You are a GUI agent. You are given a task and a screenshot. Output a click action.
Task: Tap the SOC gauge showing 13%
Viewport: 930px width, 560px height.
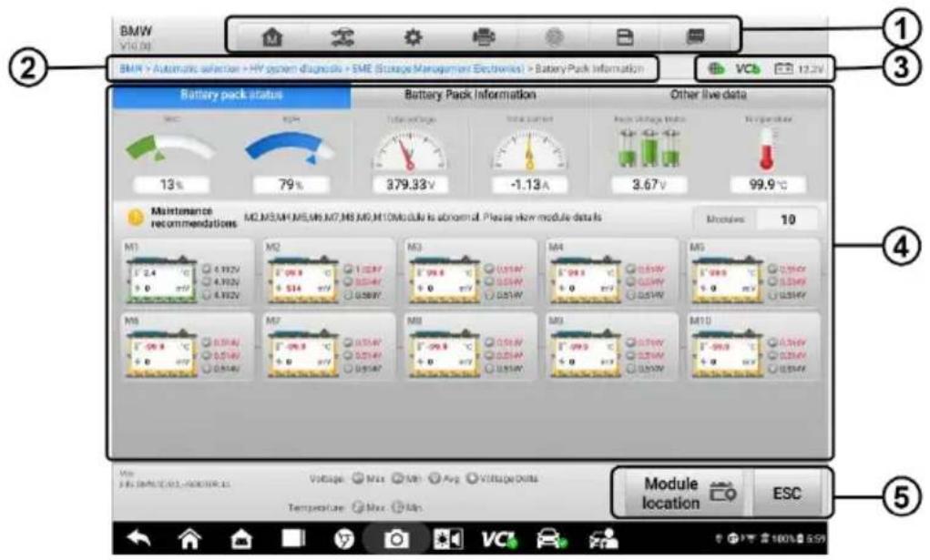171,154
